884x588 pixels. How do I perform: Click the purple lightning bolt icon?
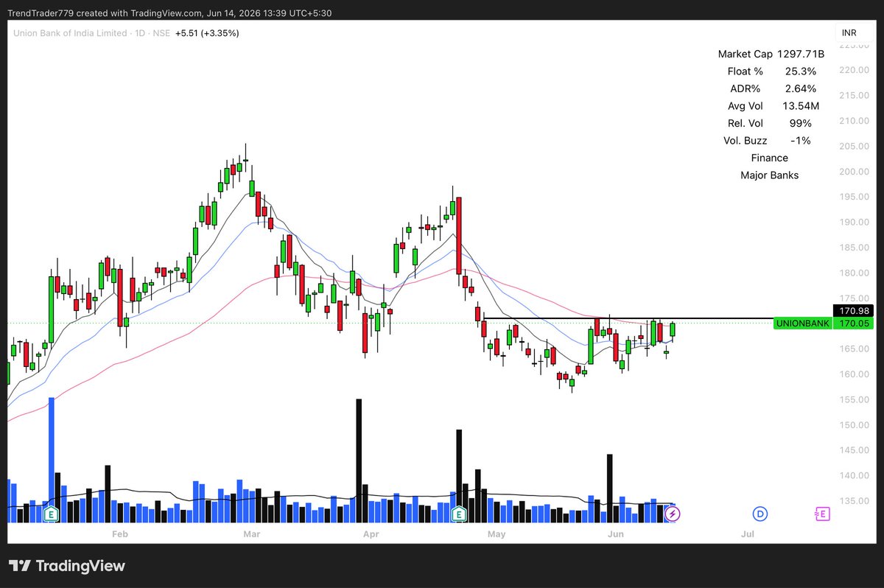672,514
